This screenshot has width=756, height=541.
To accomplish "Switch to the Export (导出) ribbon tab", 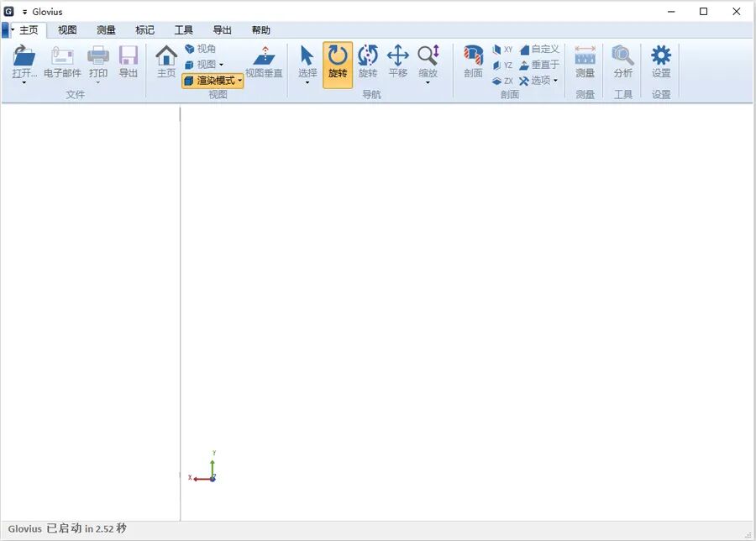I will [x=223, y=30].
